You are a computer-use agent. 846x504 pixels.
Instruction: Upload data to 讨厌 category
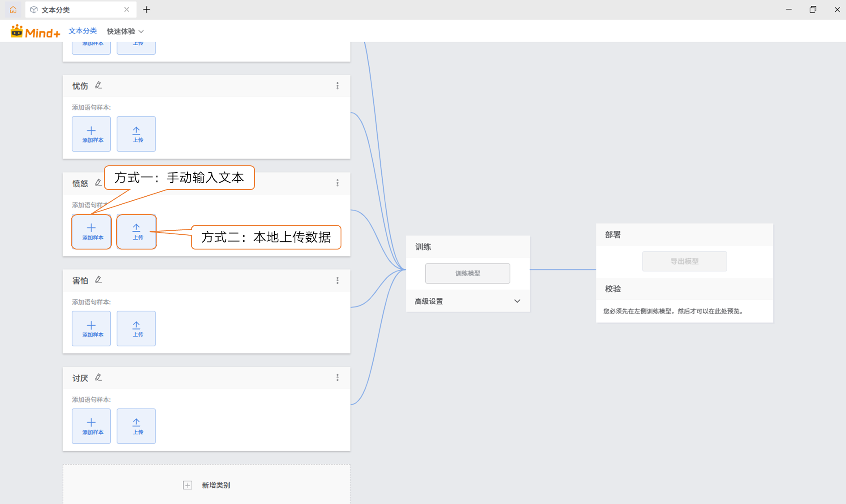coord(136,426)
